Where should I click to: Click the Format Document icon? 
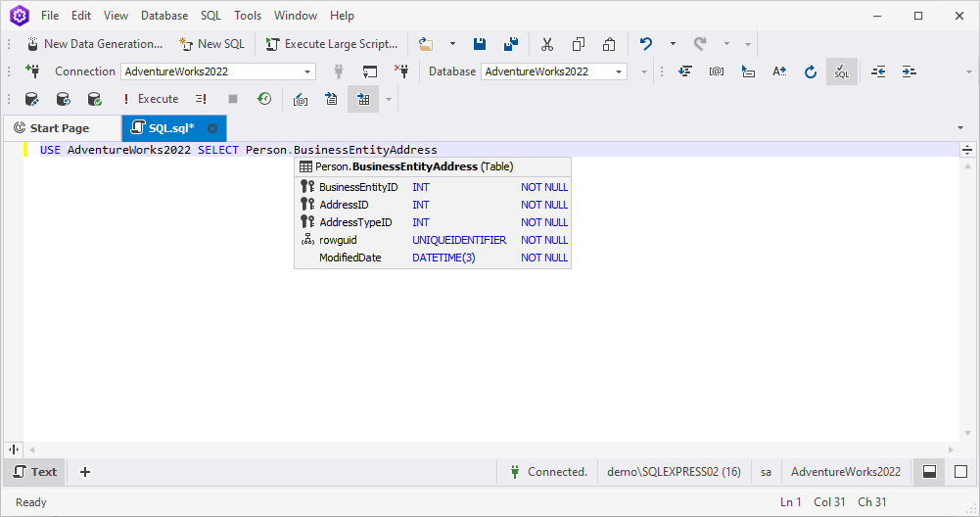(685, 71)
